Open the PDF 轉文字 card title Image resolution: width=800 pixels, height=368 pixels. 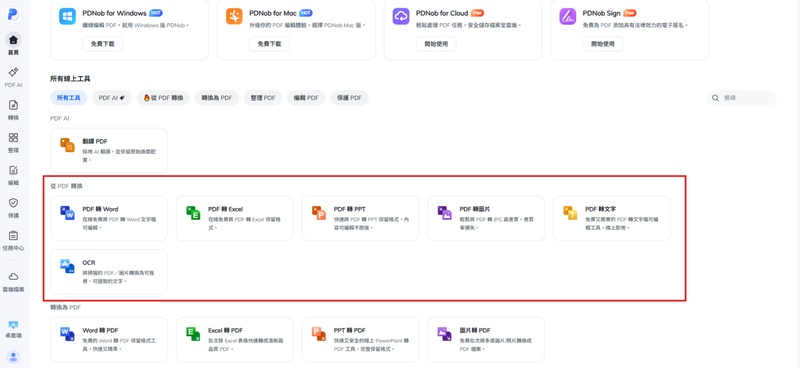pyautogui.click(x=601, y=209)
